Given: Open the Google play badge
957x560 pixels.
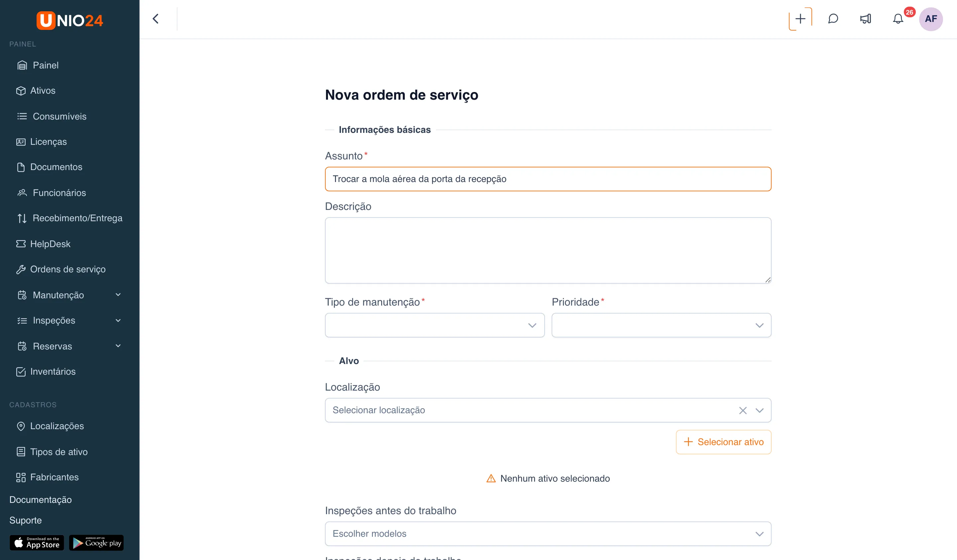Looking at the screenshot, I should (96, 543).
